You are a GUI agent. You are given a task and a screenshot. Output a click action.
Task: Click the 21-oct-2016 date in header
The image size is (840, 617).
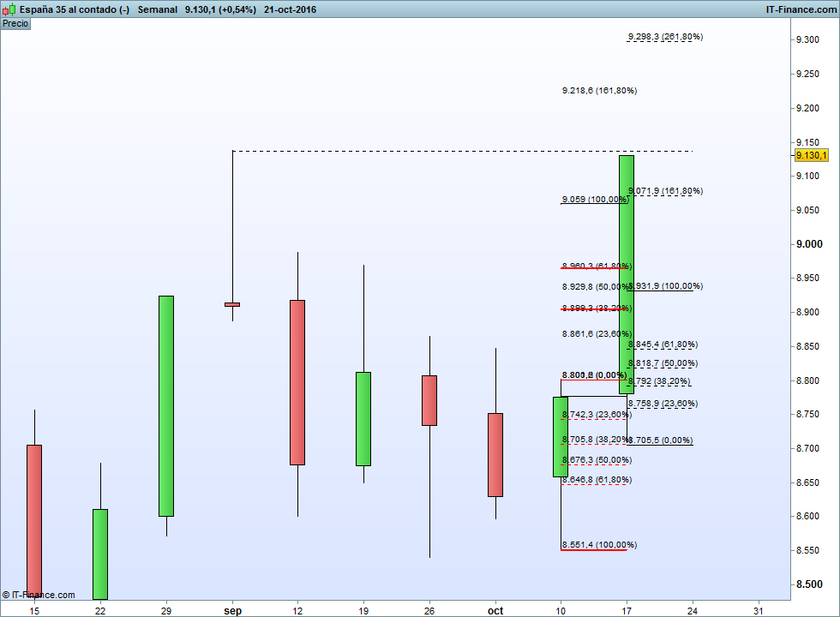(290, 9)
